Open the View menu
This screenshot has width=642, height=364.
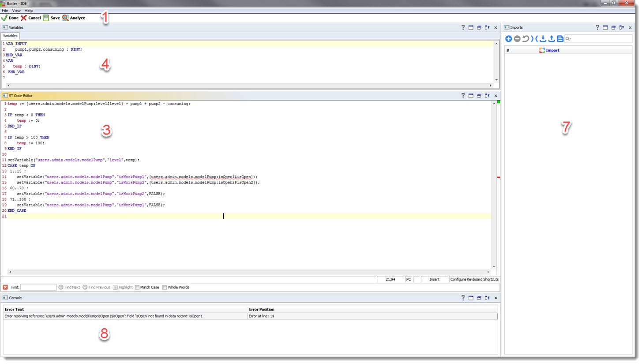coord(16,11)
